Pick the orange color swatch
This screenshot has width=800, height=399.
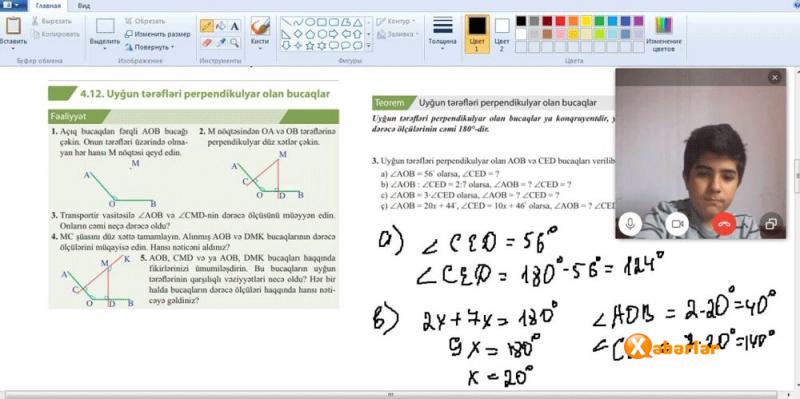click(573, 21)
